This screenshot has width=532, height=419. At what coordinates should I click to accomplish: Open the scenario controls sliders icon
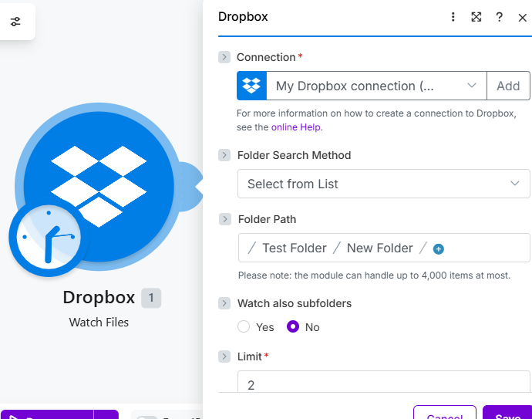coord(15,22)
